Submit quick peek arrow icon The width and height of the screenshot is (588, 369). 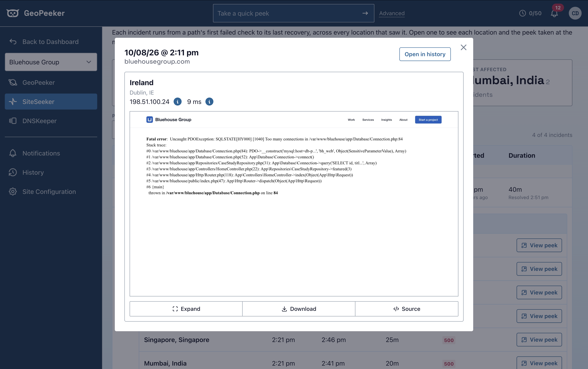point(365,13)
